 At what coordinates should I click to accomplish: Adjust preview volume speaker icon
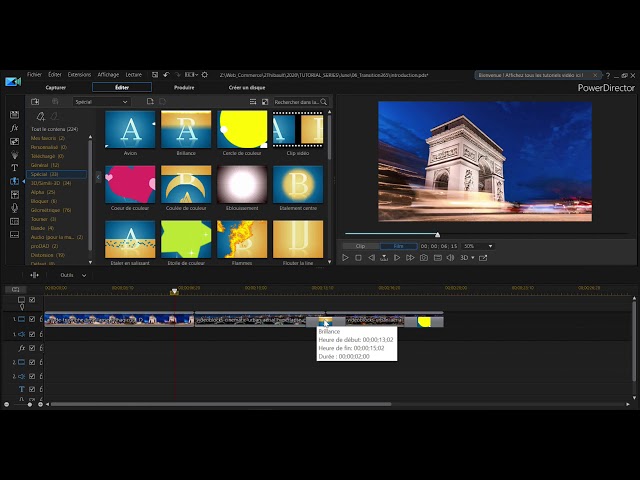point(450,258)
